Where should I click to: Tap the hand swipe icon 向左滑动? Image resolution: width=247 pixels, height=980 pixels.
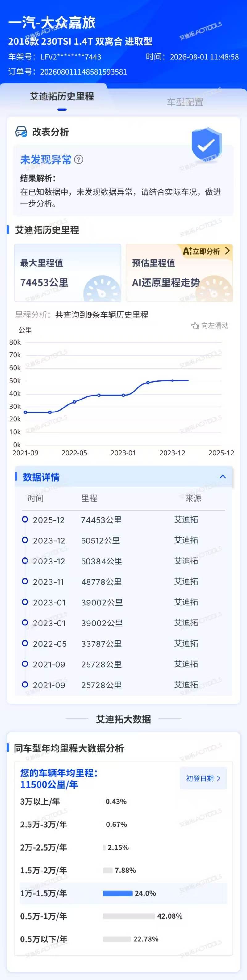195,326
